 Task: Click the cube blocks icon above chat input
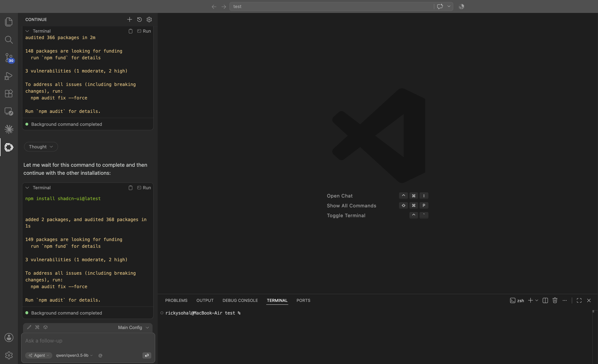click(46, 327)
